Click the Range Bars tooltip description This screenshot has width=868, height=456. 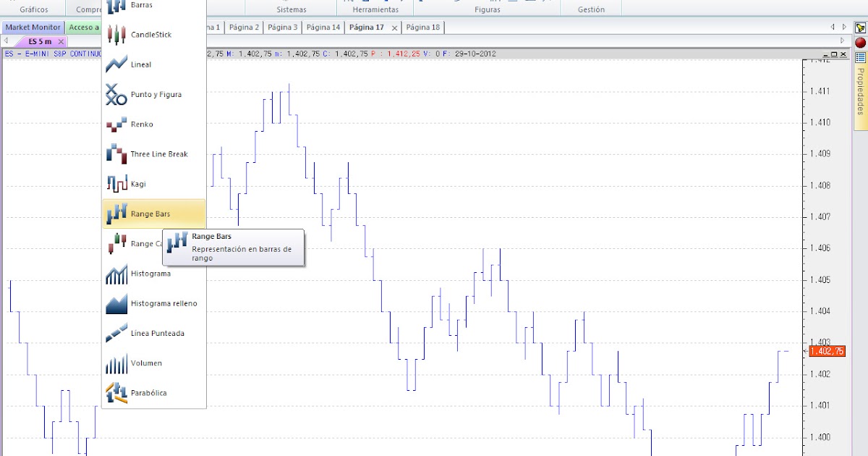point(242,253)
